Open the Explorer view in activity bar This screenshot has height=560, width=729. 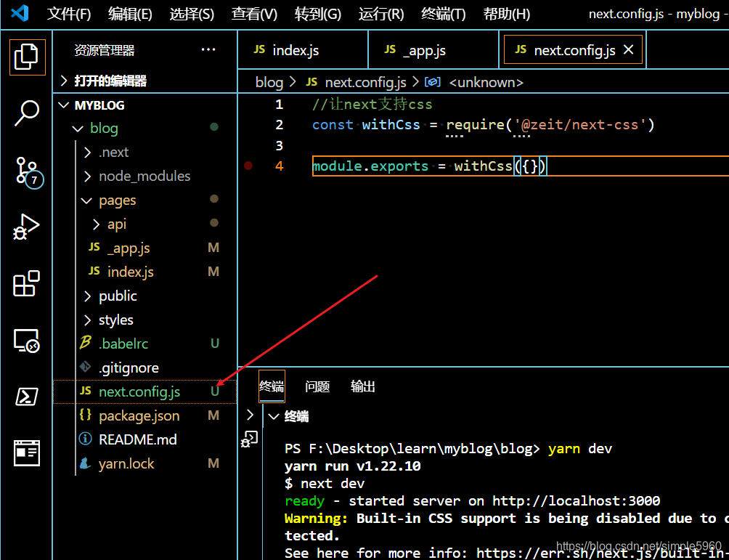tap(27, 57)
